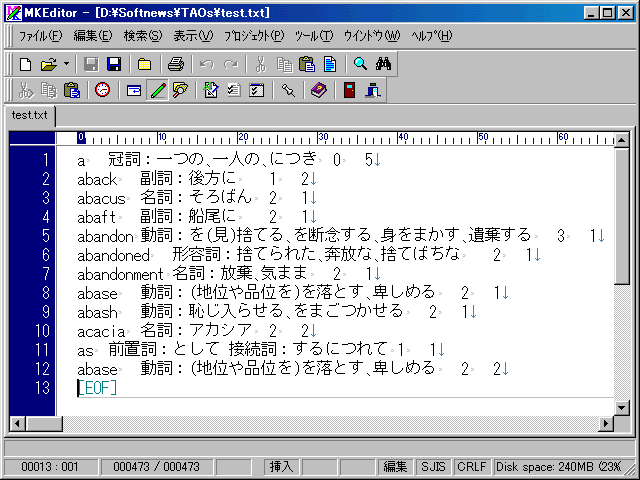Click the horizontal scrollbar thumb

click(44, 424)
